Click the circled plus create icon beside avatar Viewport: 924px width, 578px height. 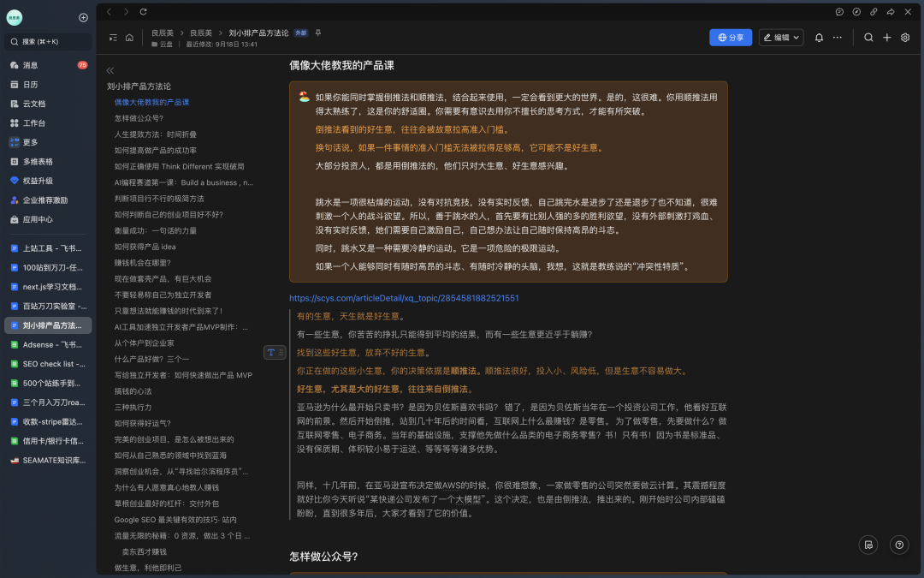[x=83, y=18]
